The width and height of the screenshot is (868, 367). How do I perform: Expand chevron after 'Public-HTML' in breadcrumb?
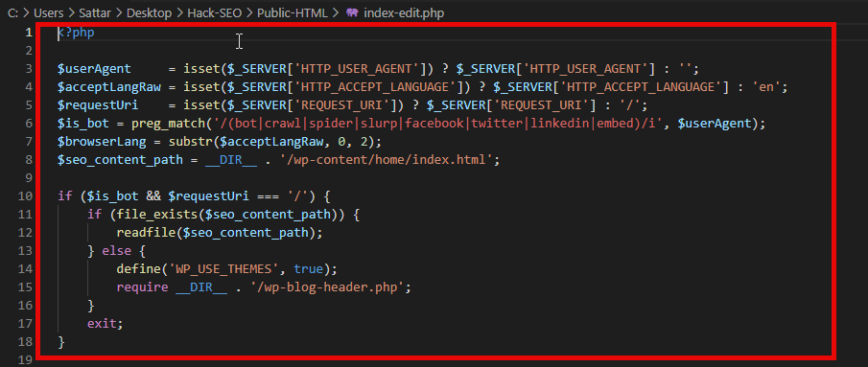click(x=337, y=12)
